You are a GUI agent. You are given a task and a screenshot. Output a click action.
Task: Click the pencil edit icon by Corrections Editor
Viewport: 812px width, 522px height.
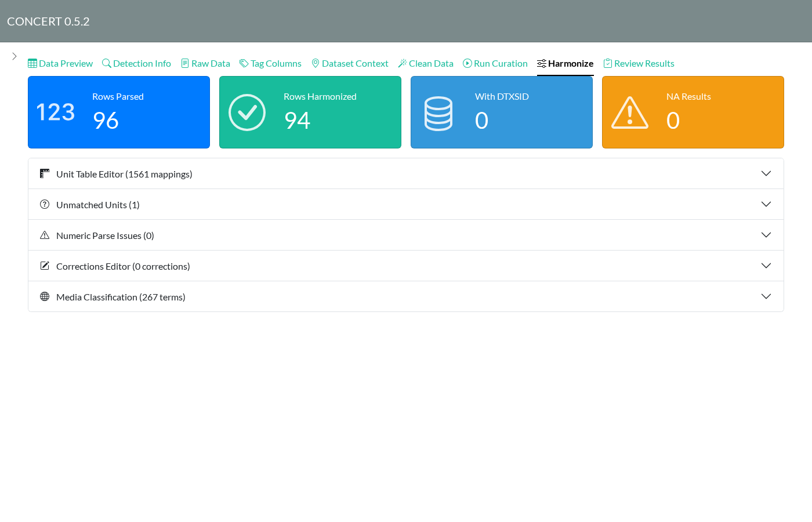[x=45, y=266]
